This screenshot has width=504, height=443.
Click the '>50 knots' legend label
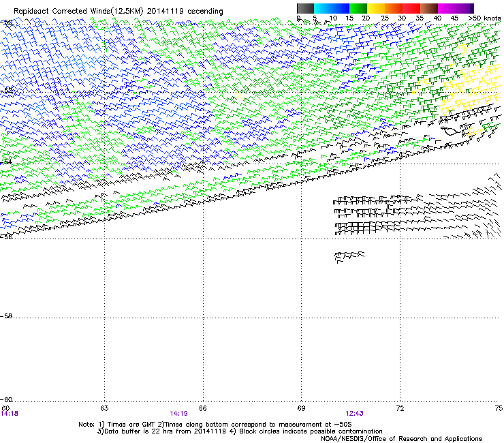tap(484, 18)
